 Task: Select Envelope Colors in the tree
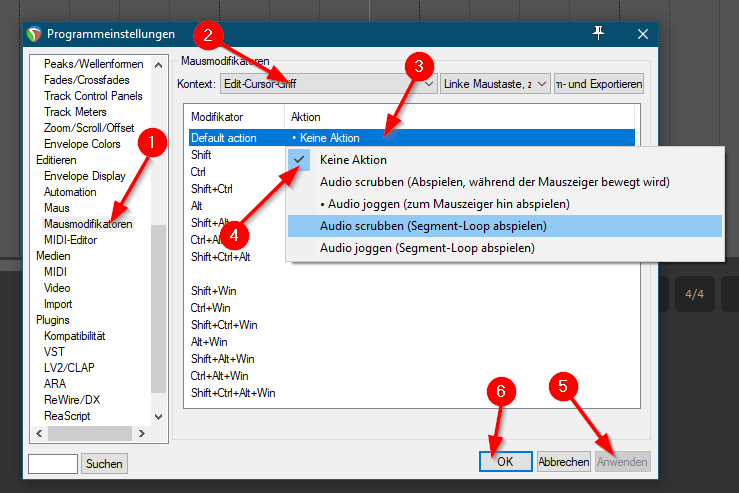[82, 144]
